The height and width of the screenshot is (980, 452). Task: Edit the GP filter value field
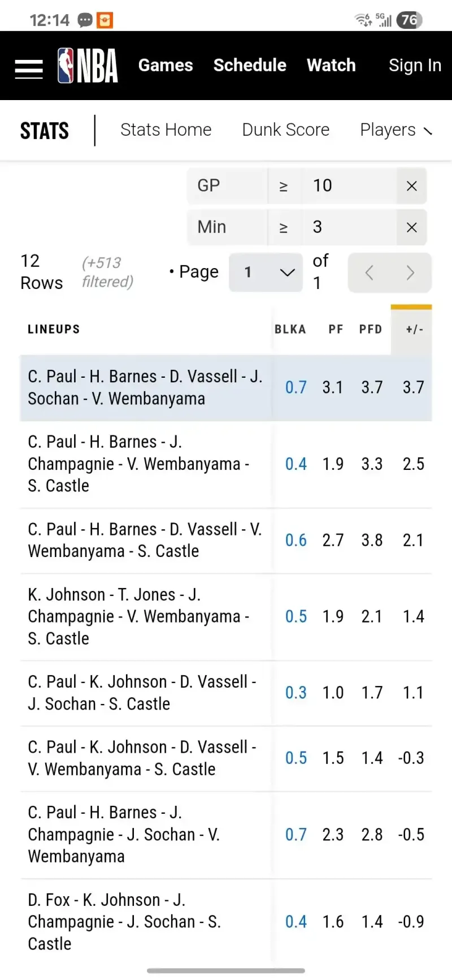pos(349,185)
